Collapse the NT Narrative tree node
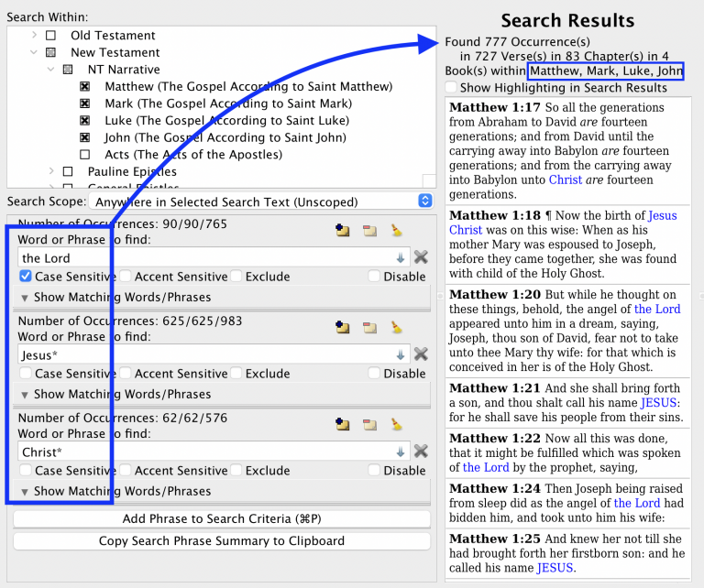The height and width of the screenshot is (588, 704). (51, 69)
